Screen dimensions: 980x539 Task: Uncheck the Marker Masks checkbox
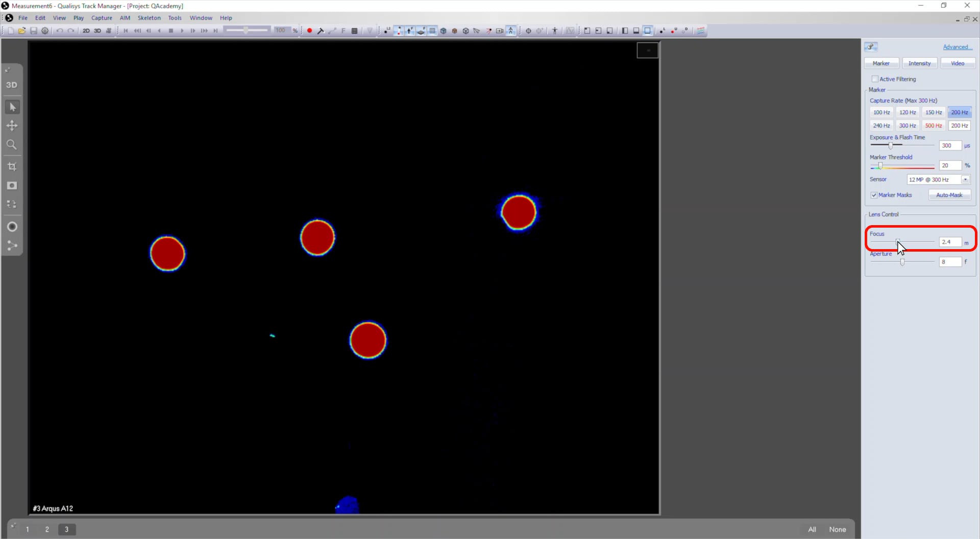click(874, 195)
